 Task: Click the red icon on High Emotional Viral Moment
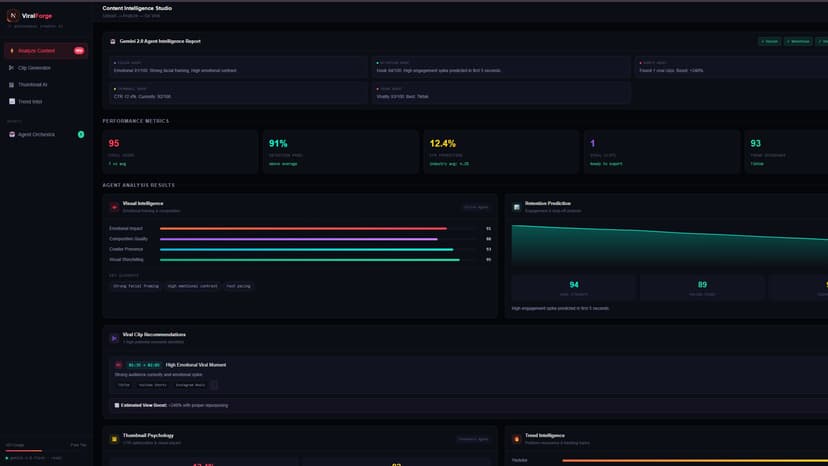[x=118, y=365]
